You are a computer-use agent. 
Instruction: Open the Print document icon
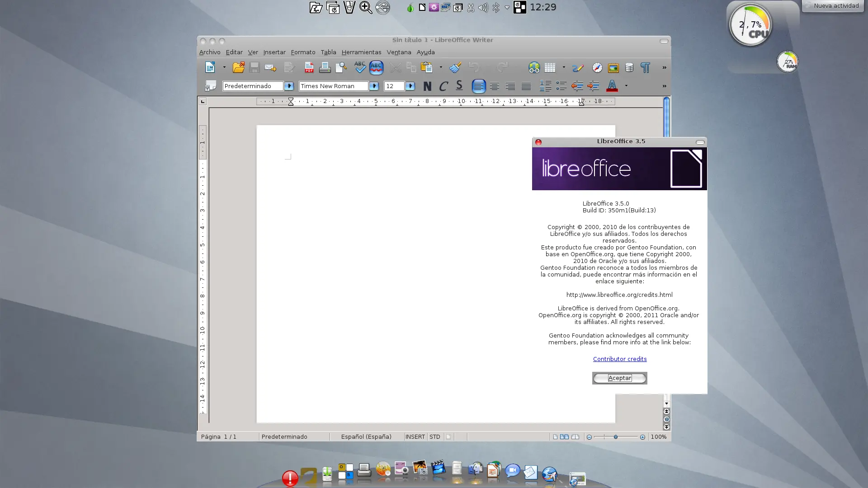pyautogui.click(x=325, y=68)
